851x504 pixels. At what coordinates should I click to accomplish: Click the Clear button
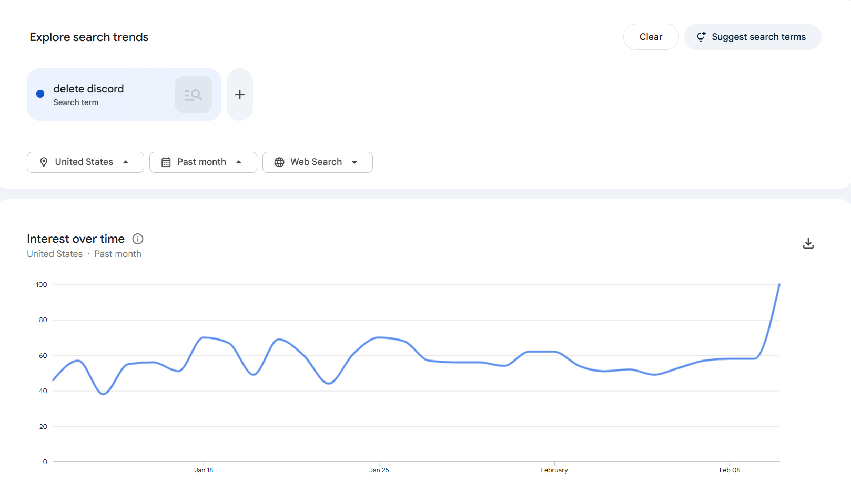(x=651, y=37)
